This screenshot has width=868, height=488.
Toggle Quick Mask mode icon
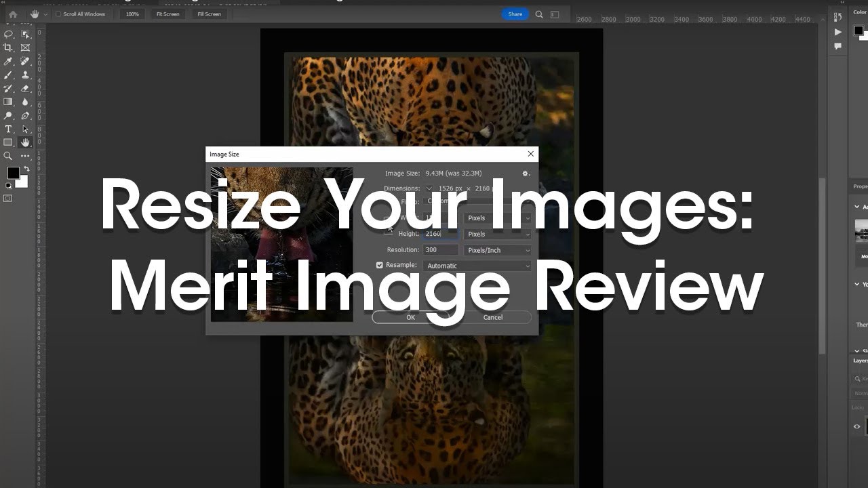[x=8, y=199]
